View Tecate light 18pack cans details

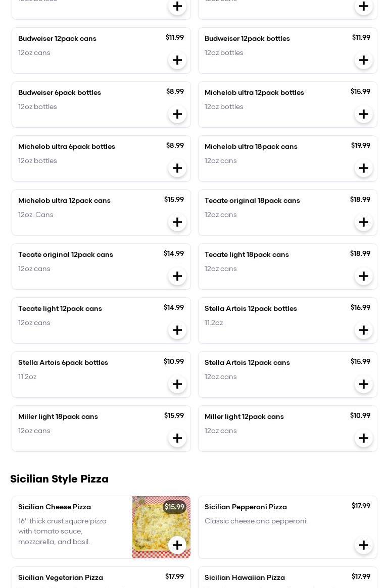pos(247,255)
